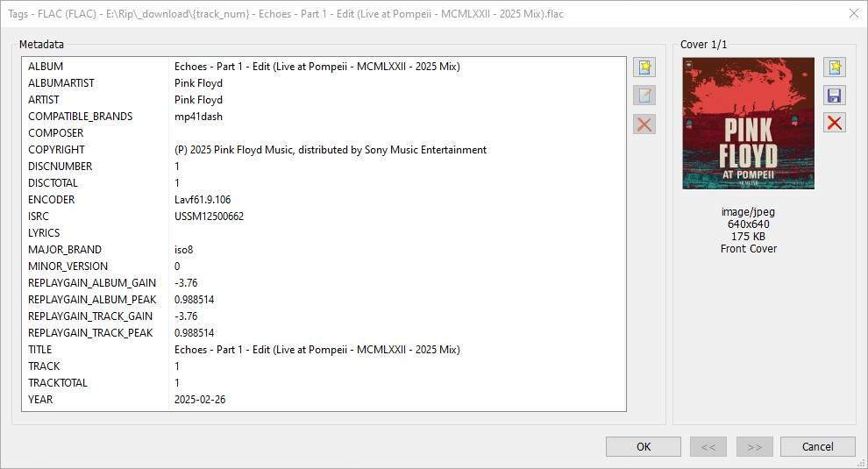Close the Tags dialog window

pyautogui.click(x=854, y=13)
